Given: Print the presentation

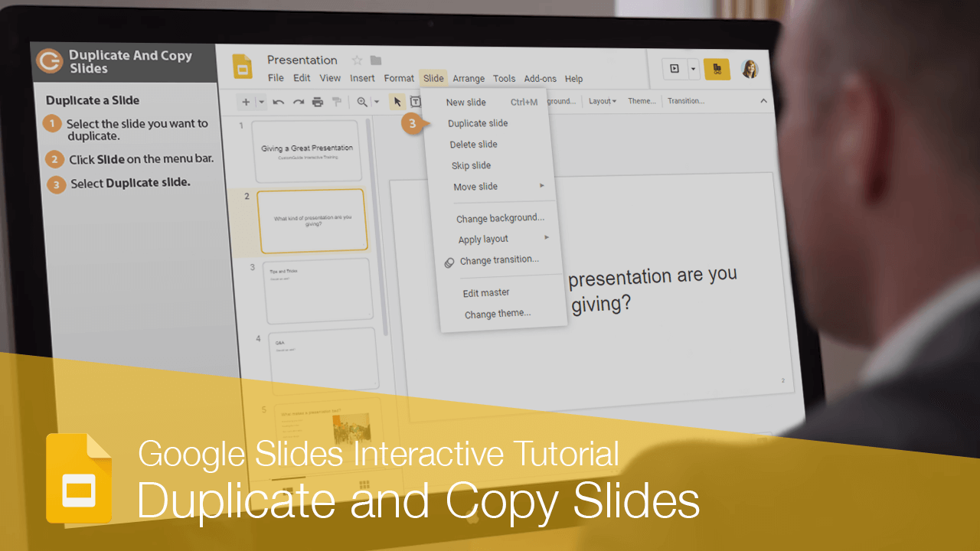Looking at the screenshot, I should coord(317,101).
